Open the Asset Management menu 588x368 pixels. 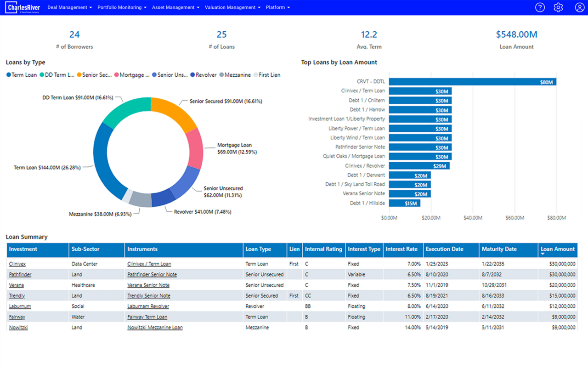175,7
